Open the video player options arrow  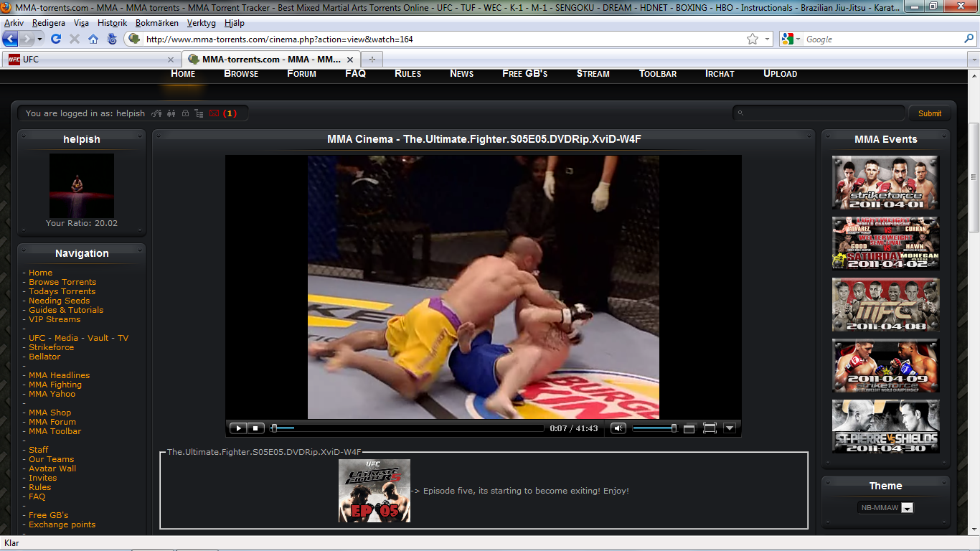[x=730, y=428]
